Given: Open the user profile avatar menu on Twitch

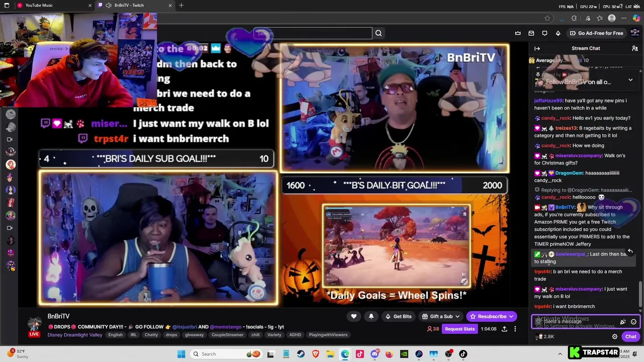Looking at the screenshot, I should click(x=635, y=33).
